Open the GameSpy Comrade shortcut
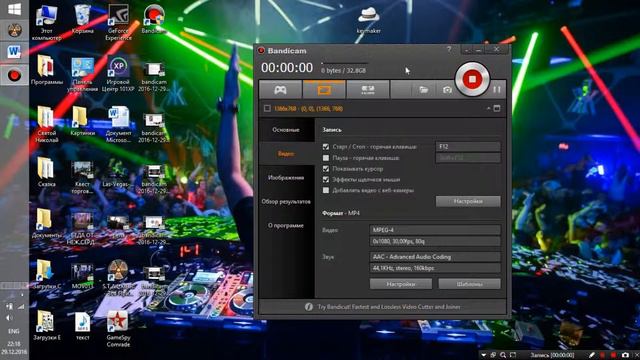 click(118, 329)
